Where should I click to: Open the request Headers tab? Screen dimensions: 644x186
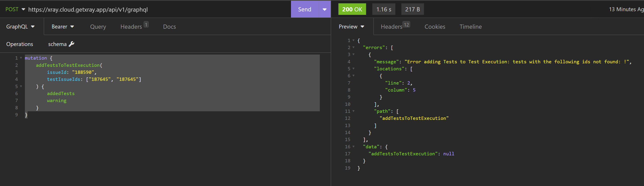point(131,27)
